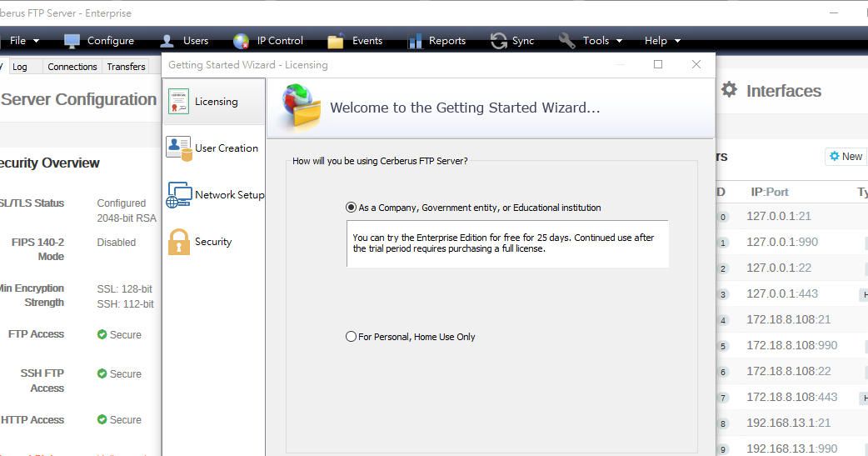Click SSH: 112-bit encryption value

pyautogui.click(x=125, y=303)
